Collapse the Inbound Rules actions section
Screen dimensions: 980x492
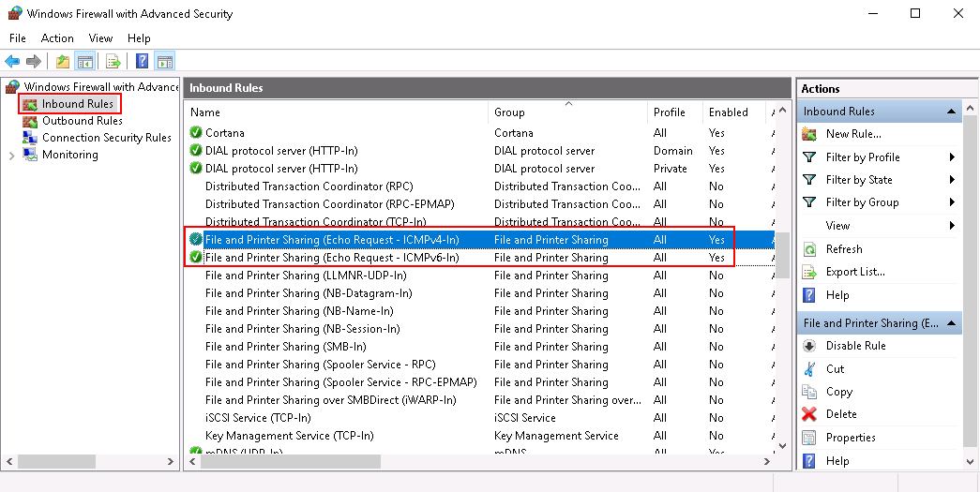pyautogui.click(x=951, y=112)
